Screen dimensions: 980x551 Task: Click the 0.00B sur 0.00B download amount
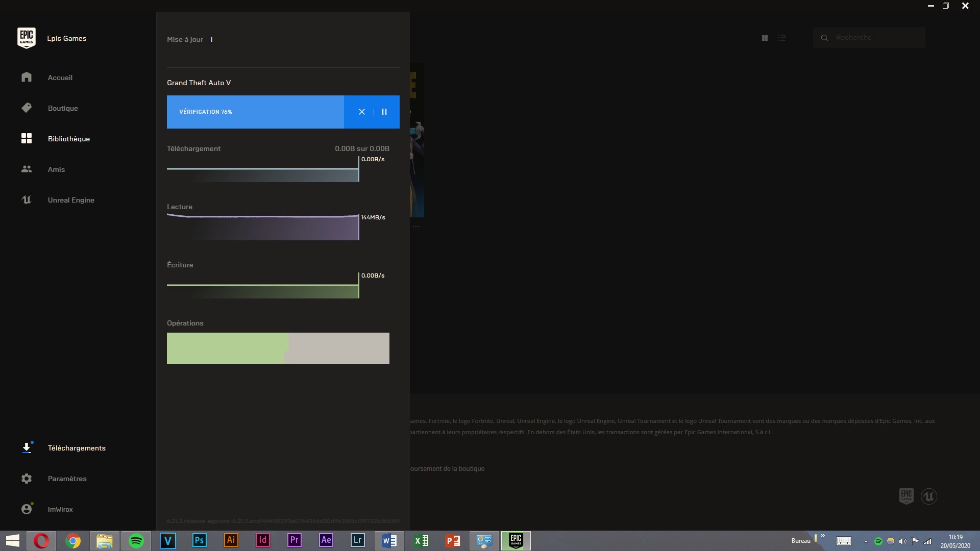click(362, 148)
